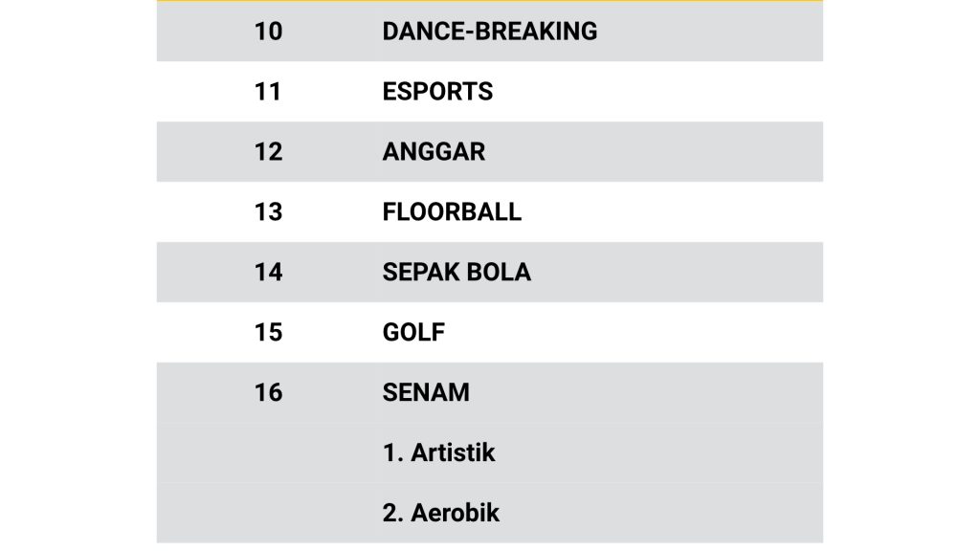
Task: Click row number 15
Action: (x=268, y=332)
